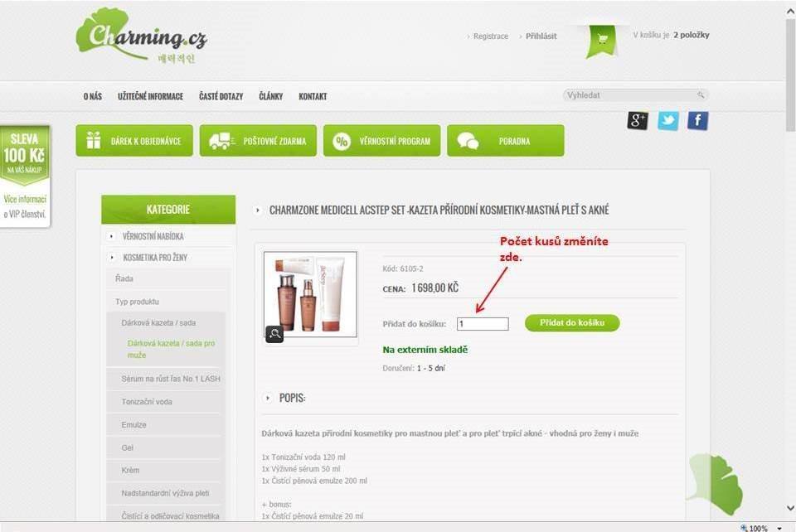Open Čistící a odličovací kosmetika category
Viewport: 796px width, 532px height.
click(170, 515)
